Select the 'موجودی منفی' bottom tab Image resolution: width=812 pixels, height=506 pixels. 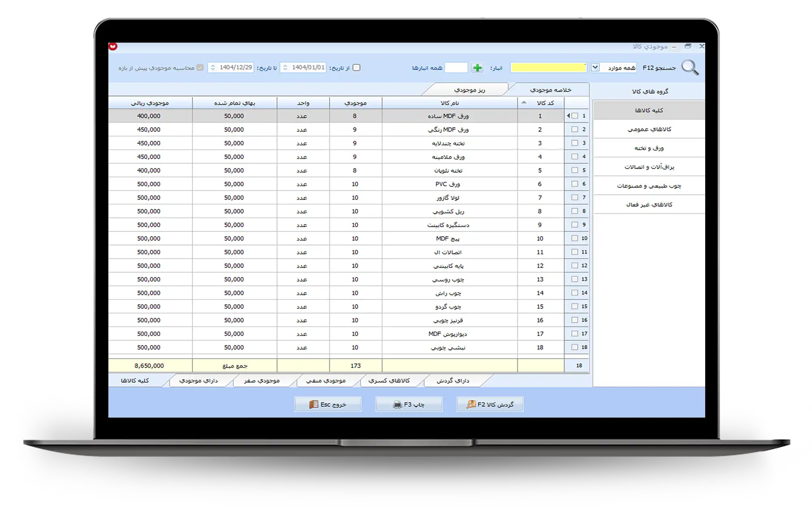coord(326,381)
